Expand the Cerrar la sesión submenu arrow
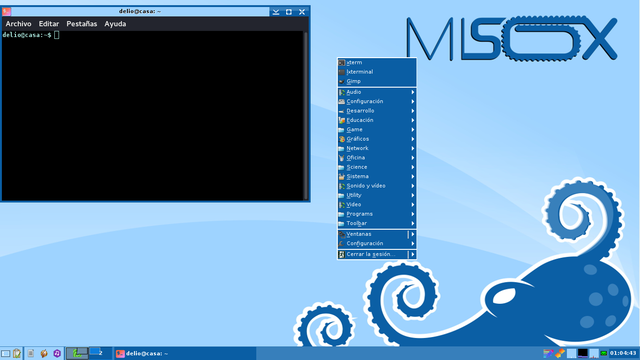Image resolution: width=640 pixels, height=360 pixels. 413,254
